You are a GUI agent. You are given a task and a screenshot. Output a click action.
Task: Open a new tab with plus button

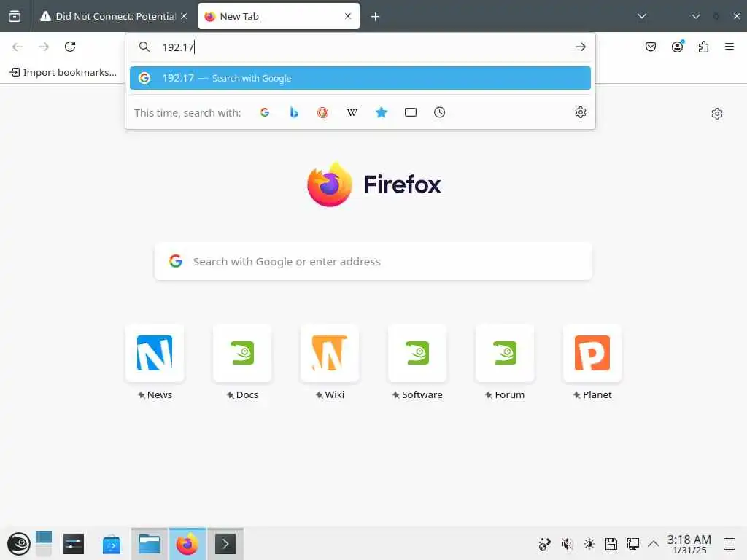(376, 17)
